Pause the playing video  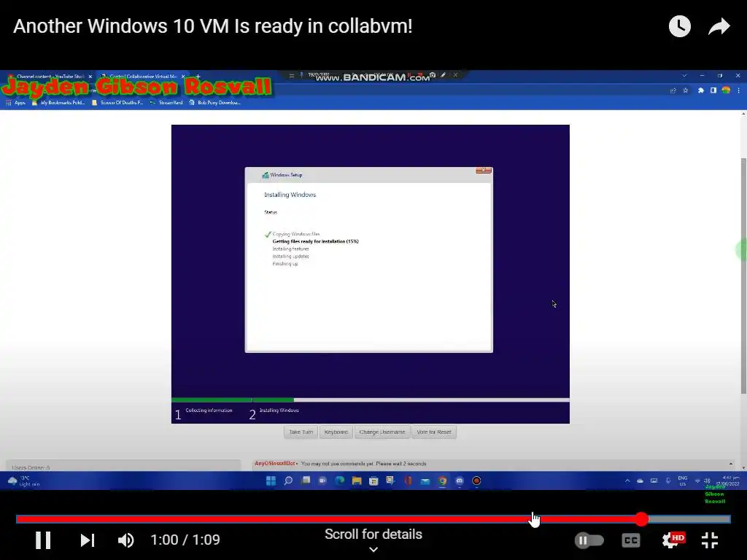click(x=43, y=540)
